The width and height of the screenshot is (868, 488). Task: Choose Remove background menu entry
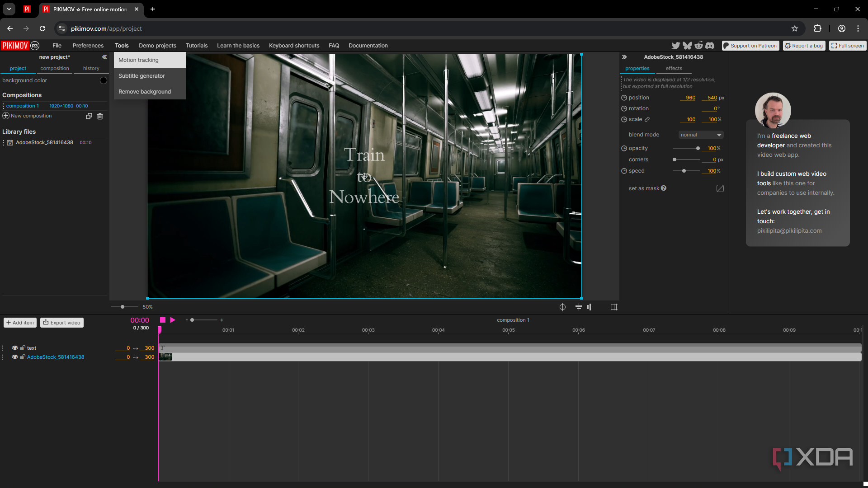[x=150, y=92]
